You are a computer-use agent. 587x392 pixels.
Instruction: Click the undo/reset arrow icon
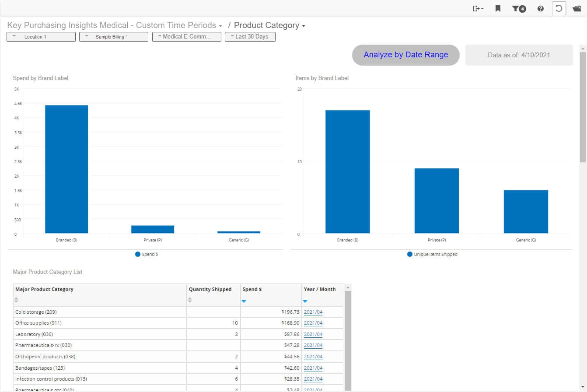coord(559,8)
